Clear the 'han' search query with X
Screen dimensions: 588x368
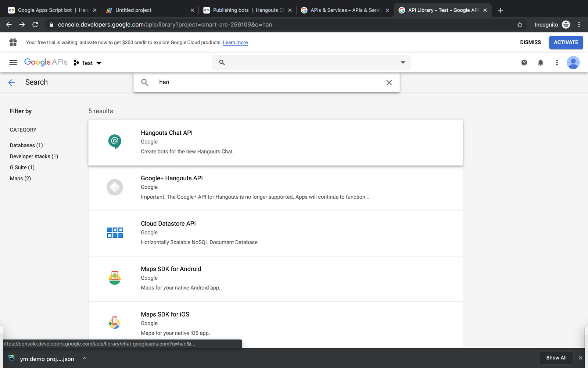pyautogui.click(x=389, y=82)
